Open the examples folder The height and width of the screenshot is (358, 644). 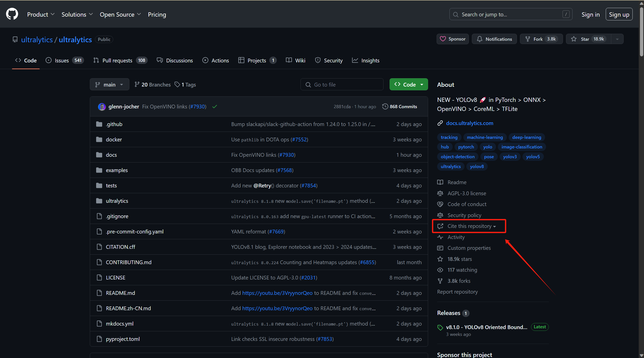(x=117, y=170)
